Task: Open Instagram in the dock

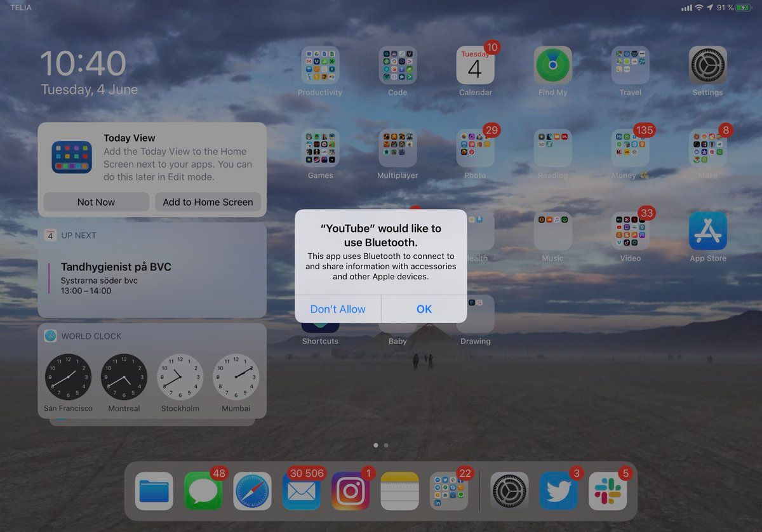Action: click(x=351, y=491)
